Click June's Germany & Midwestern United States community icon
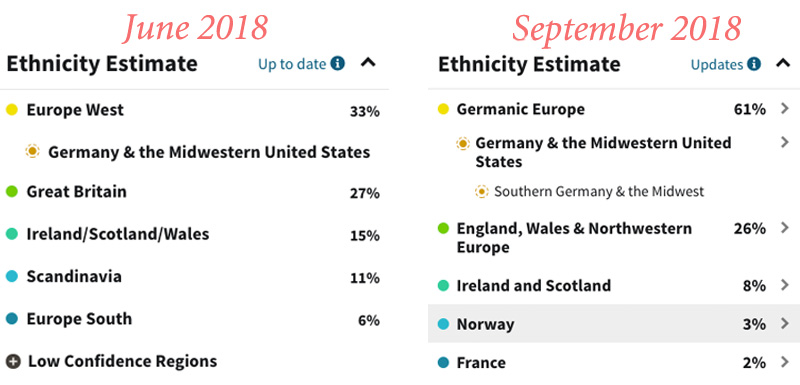The height and width of the screenshot is (385, 800). click(x=32, y=151)
